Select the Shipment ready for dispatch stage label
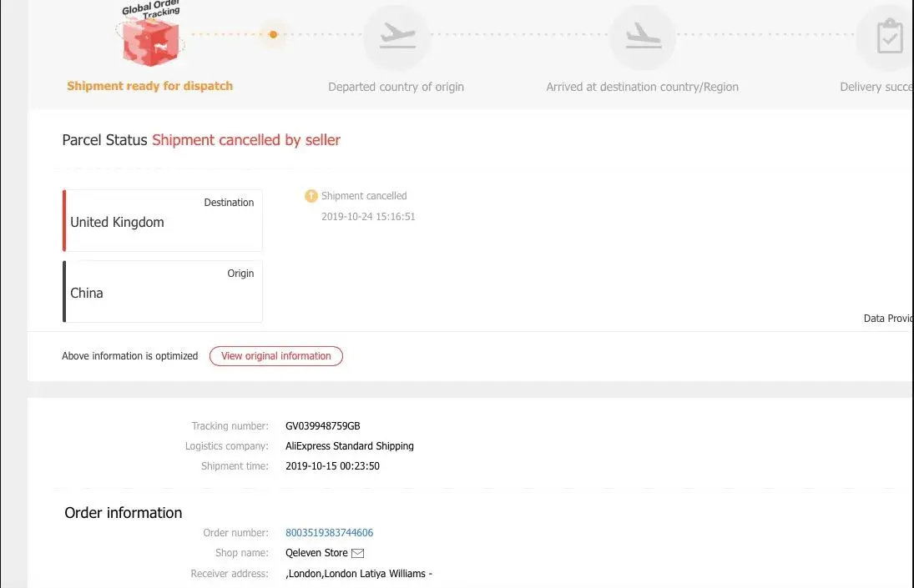Screen dimensions: 914x588 (149, 86)
